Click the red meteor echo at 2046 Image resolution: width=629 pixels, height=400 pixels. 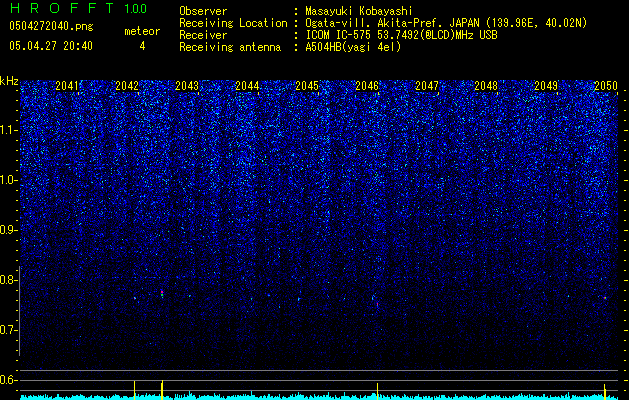click(377, 305)
